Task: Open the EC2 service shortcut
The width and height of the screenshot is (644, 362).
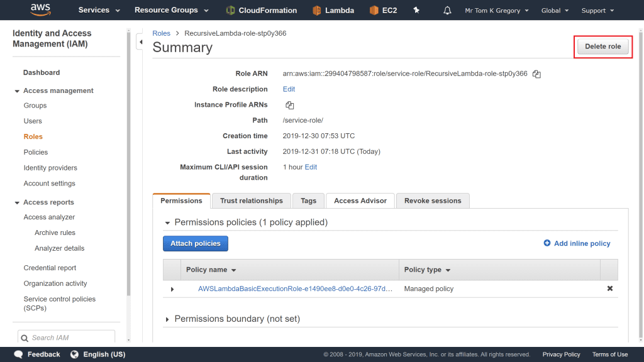Action: pos(374,10)
